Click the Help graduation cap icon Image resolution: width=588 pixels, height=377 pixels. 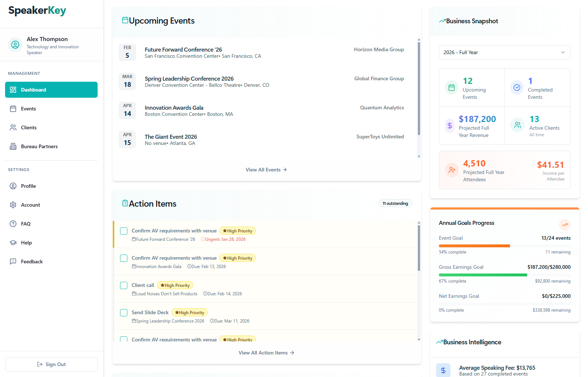tap(13, 243)
